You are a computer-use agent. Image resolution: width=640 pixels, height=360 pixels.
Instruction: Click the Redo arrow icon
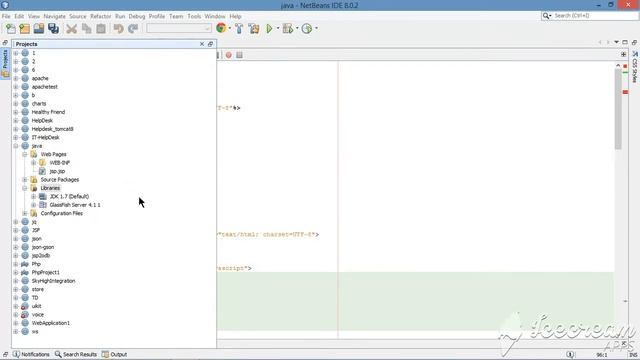[x=133, y=29]
